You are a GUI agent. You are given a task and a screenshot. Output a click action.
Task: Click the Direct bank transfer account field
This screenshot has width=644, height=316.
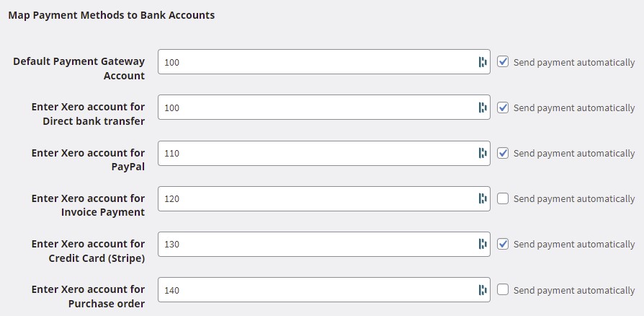point(324,107)
